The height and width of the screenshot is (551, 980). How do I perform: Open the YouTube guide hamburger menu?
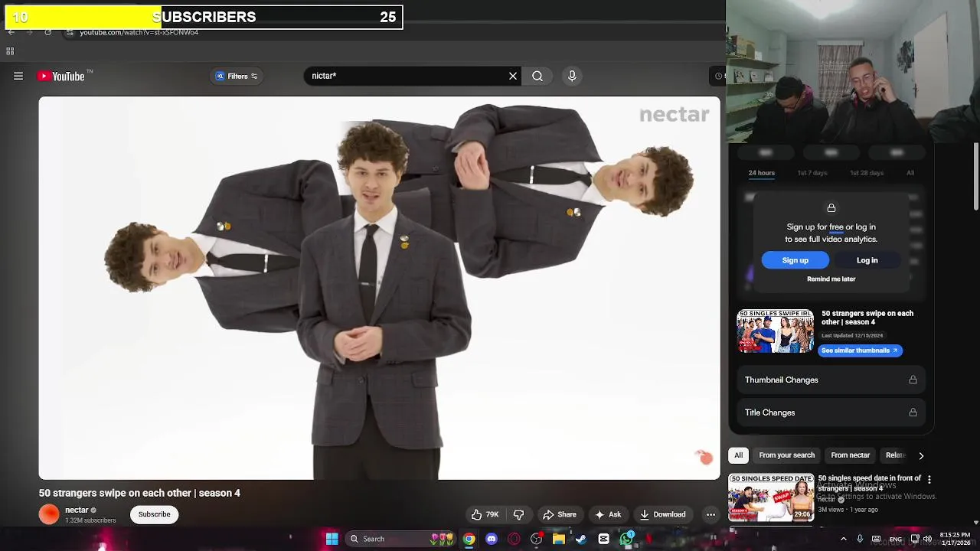[18, 76]
